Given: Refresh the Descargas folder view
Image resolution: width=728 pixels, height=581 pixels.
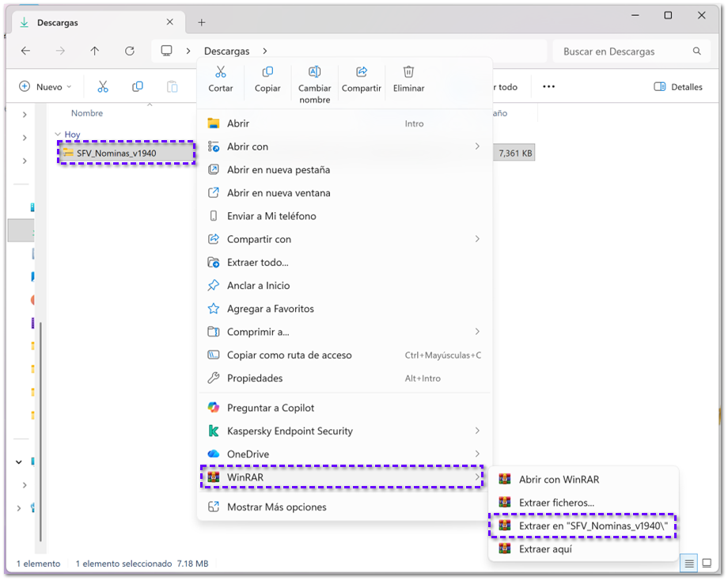Looking at the screenshot, I should 130,51.
